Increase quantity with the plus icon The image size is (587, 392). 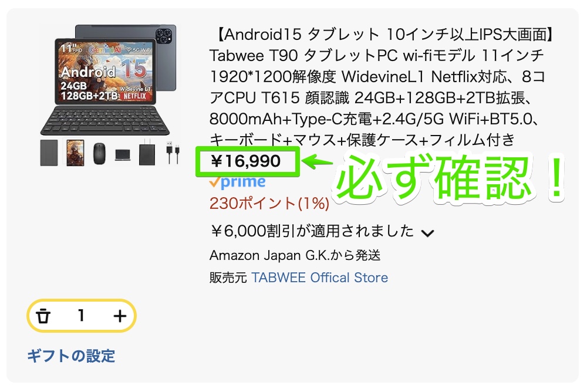coord(120,316)
